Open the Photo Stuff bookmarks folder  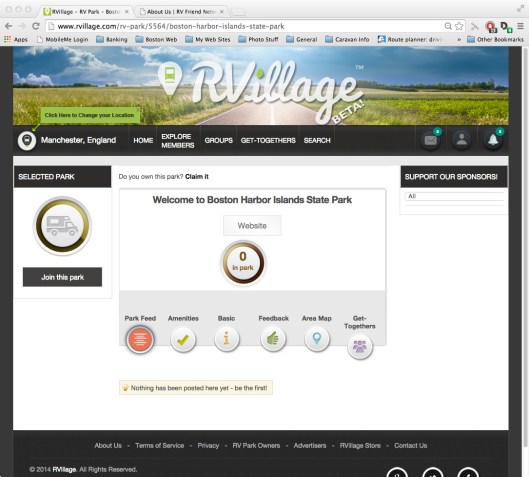[x=258, y=39]
